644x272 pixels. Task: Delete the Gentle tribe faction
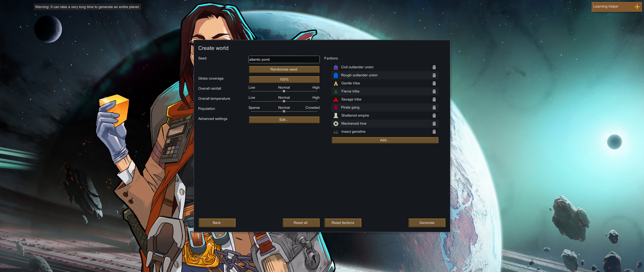tap(434, 83)
